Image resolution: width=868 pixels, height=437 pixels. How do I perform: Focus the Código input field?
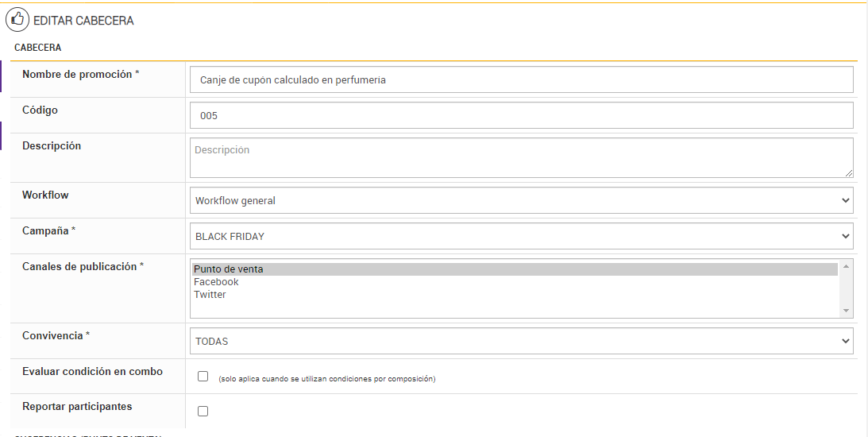click(x=521, y=116)
